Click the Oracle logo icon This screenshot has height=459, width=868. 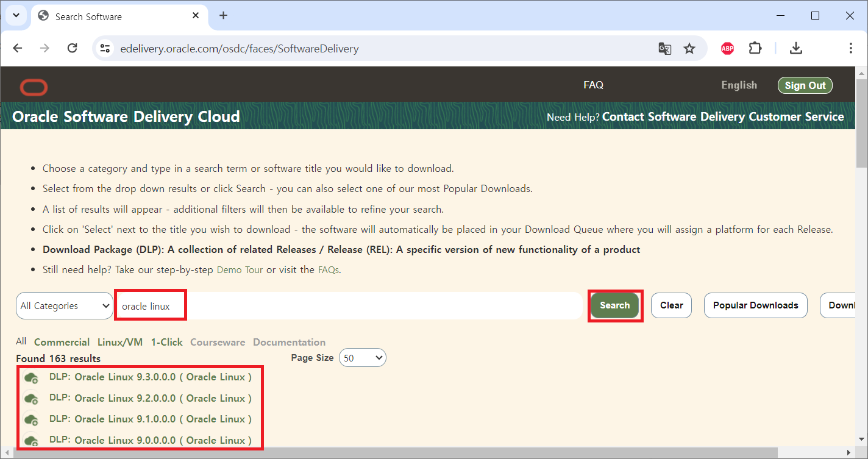click(x=34, y=88)
